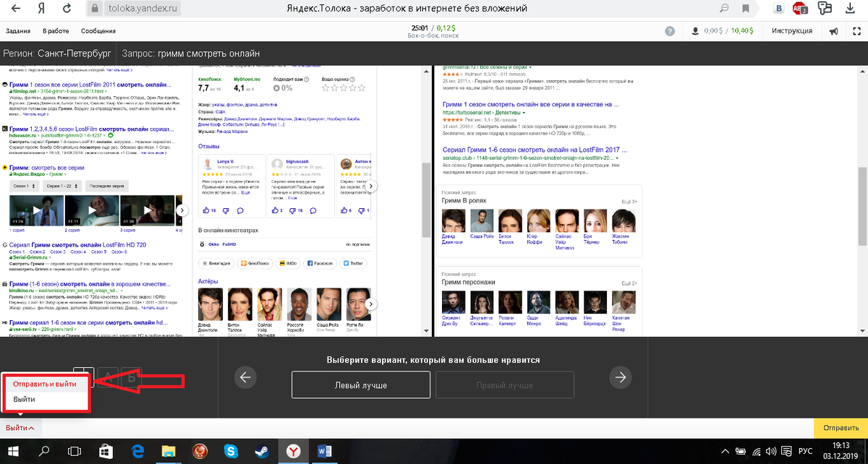868x464 pixels.
Task: Open the Задания tab
Action: [x=18, y=31]
